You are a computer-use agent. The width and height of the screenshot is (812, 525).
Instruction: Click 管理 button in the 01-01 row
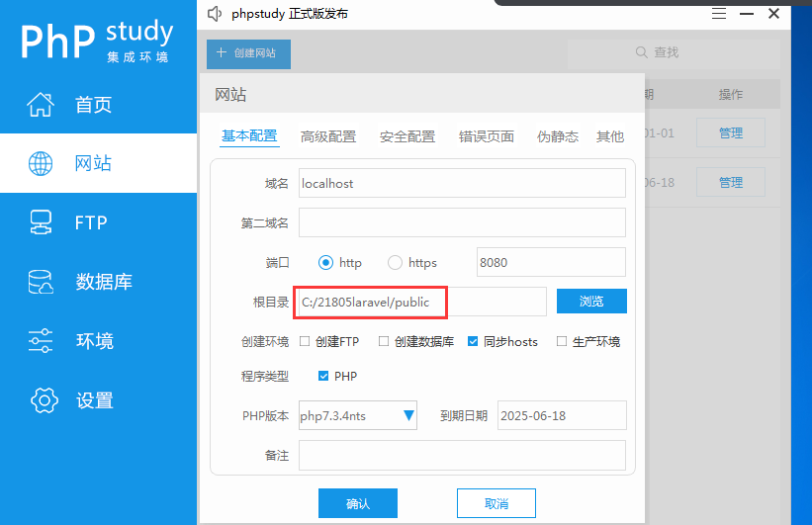click(x=731, y=133)
